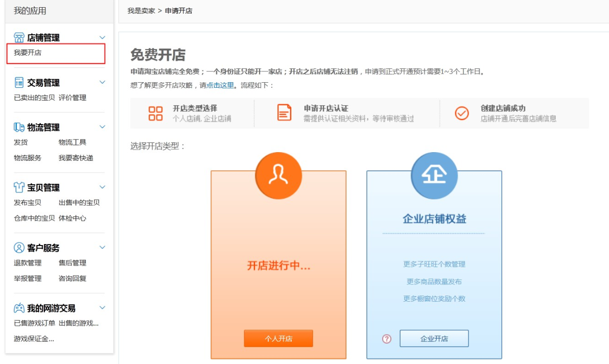
Task: Click the 店铺管理 section heading
Action: pos(43,38)
